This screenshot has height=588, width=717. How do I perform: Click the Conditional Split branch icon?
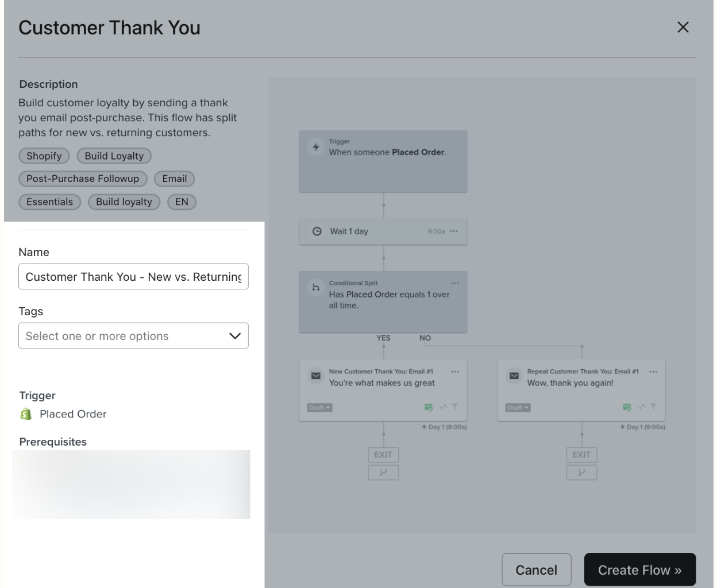[x=315, y=288]
